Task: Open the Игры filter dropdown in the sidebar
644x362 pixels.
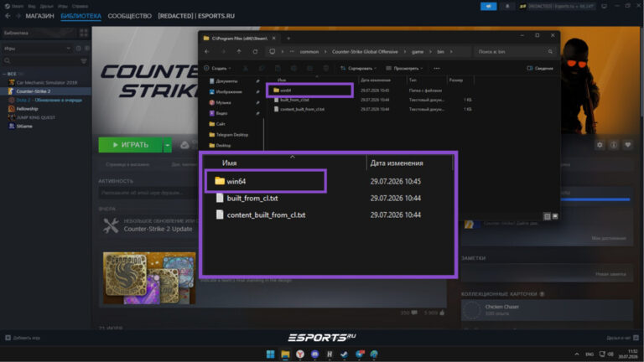Action: pos(37,49)
